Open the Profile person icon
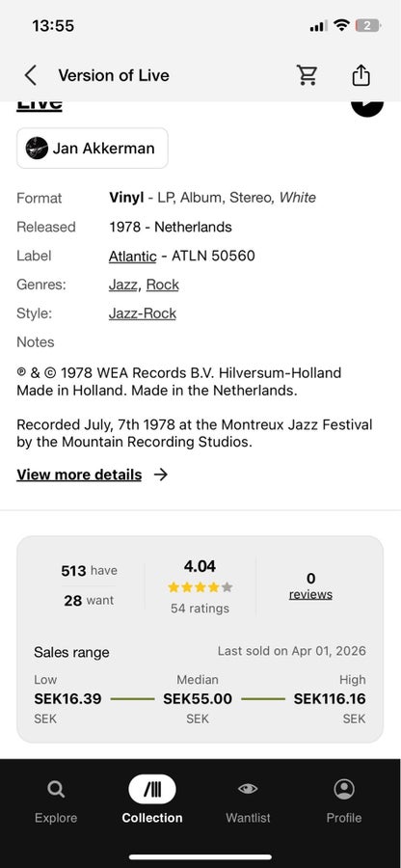401x868 pixels. coord(344,789)
